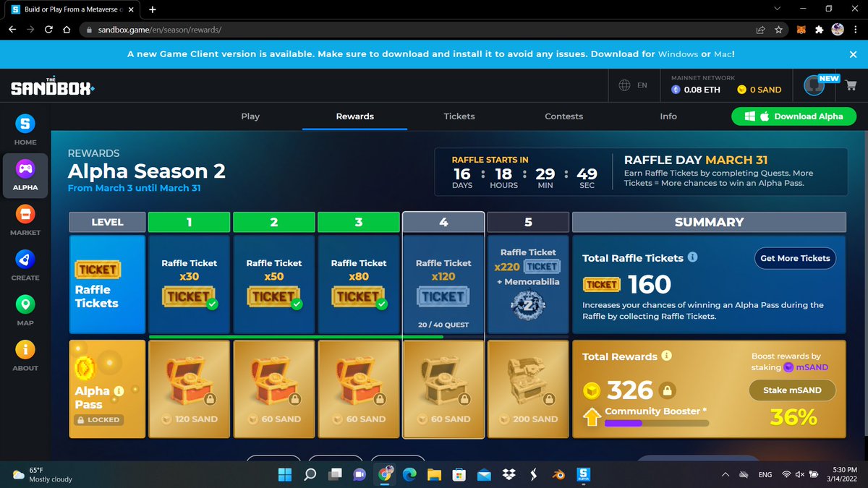Viewport: 868px width, 488px height.
Task: Dismiss the game client update banner
Action: 853,54
